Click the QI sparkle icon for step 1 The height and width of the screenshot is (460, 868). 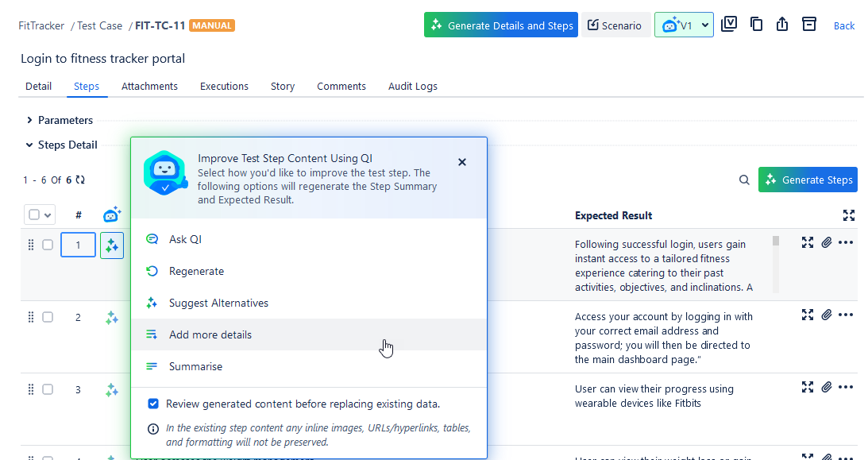[x=112, y=245]
